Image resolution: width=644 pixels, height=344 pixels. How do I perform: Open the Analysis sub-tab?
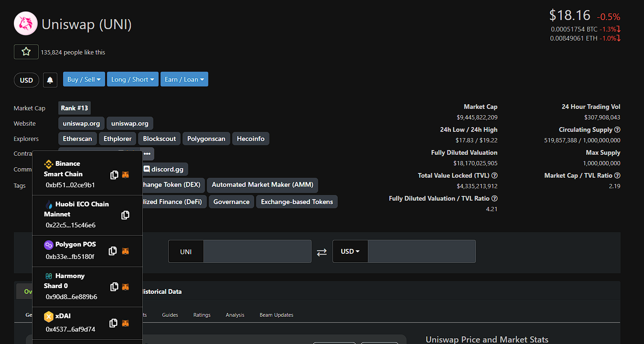pos(235,315)
